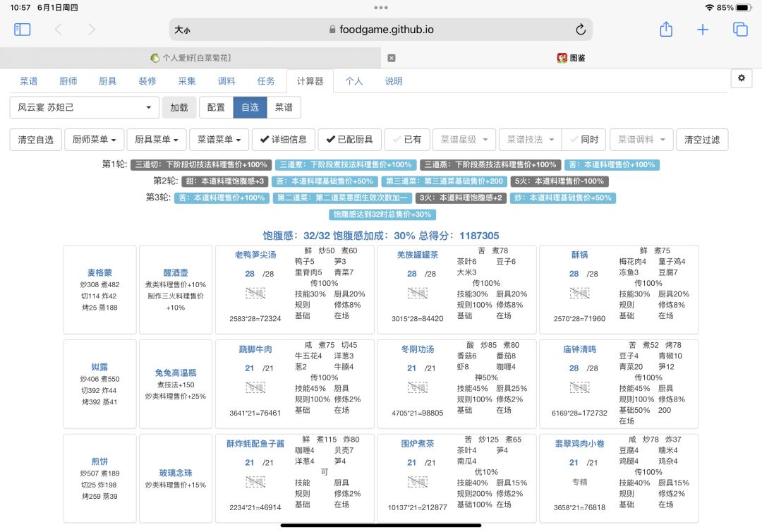The image size is (762, 532).
Task: Tap the Share icon in Safari toolbar
Action: (666, 29)
